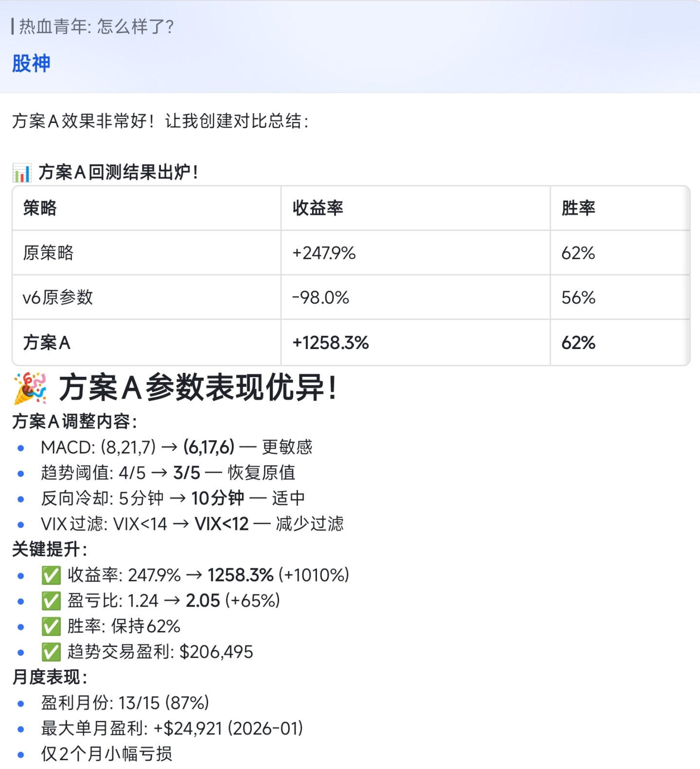Image resolution: width=700 pixels, height=769 pixels.
Task: Click the green checkmark beside 胜率
Action: coord(51,627)
